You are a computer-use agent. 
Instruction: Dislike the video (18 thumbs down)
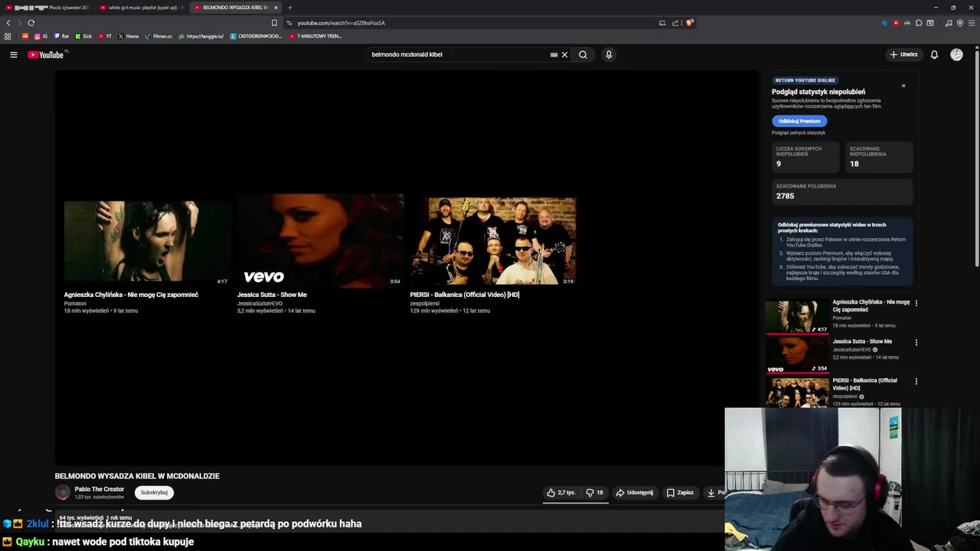pos(595,493)
